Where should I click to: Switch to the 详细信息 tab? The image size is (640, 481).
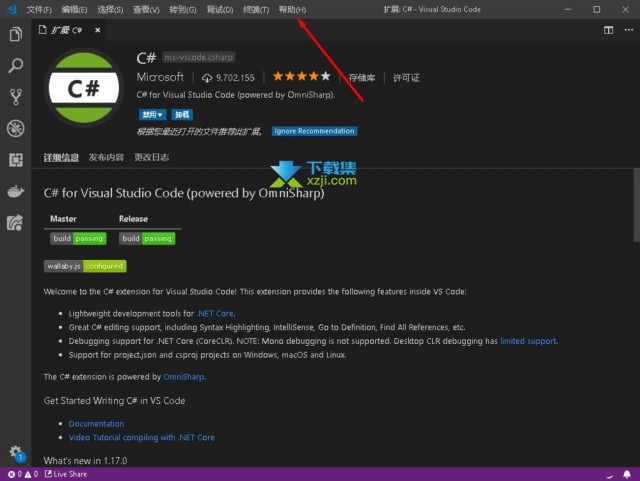tap(61, 157)
